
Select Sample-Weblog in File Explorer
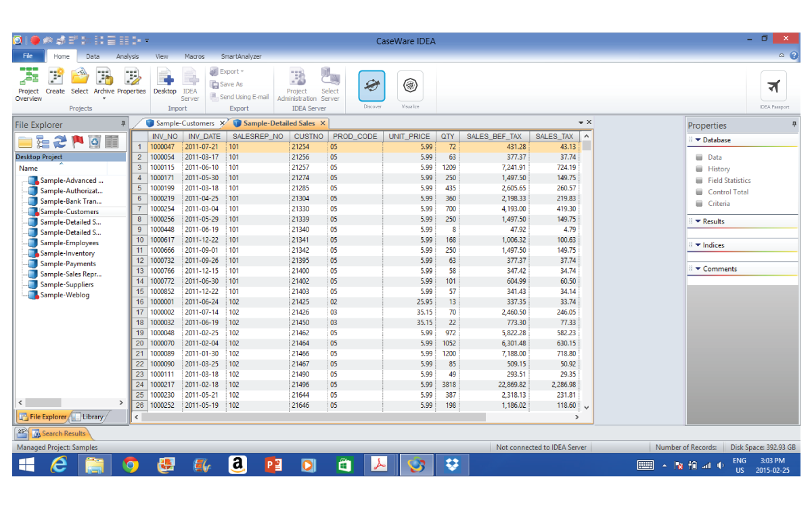64,295
